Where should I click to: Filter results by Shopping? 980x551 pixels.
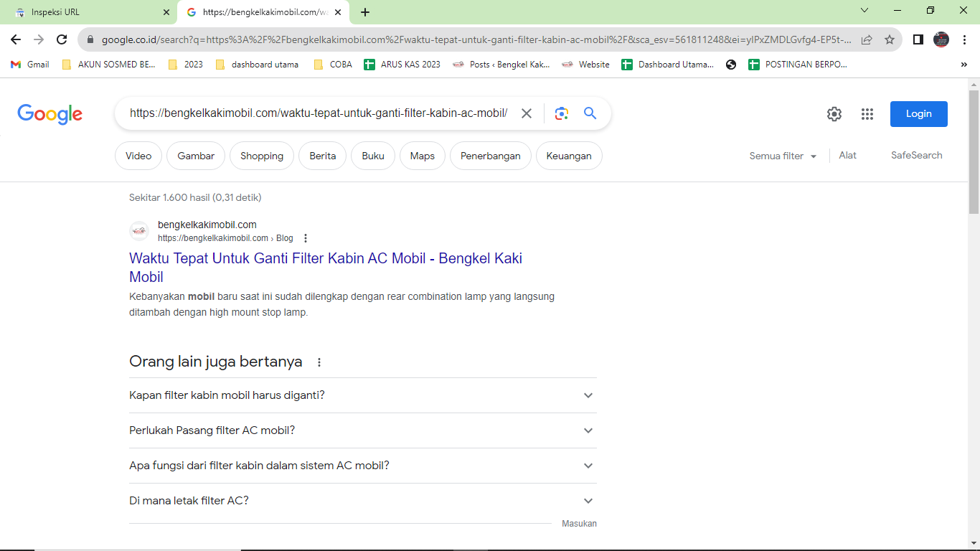(x=262, y=156)
